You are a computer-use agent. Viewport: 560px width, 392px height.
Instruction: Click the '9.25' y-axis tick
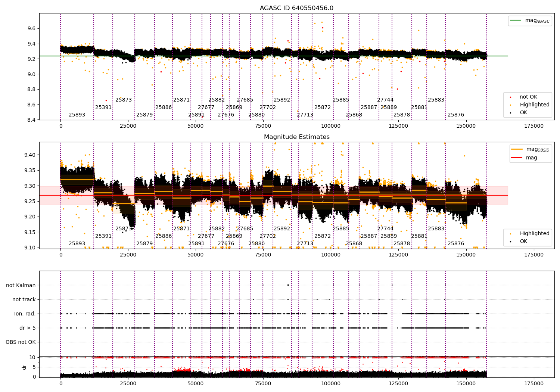[x=30, y=201]
